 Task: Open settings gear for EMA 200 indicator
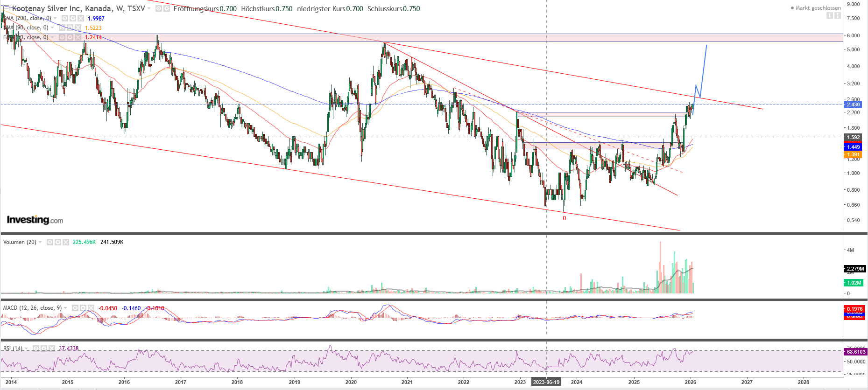point(73,18)
